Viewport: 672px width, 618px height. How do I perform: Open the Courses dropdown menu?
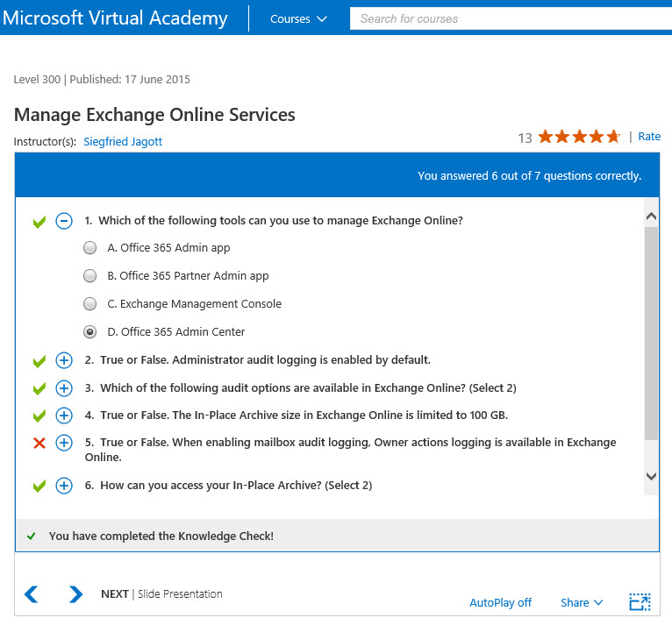[x=298, y=18]
